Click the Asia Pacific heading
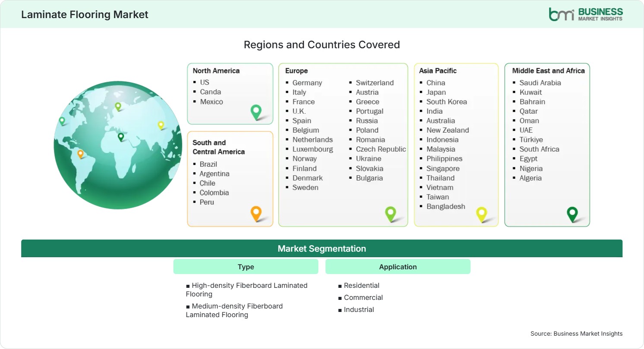The width and height of the screenshot is (644, 349). pos(438,71)
